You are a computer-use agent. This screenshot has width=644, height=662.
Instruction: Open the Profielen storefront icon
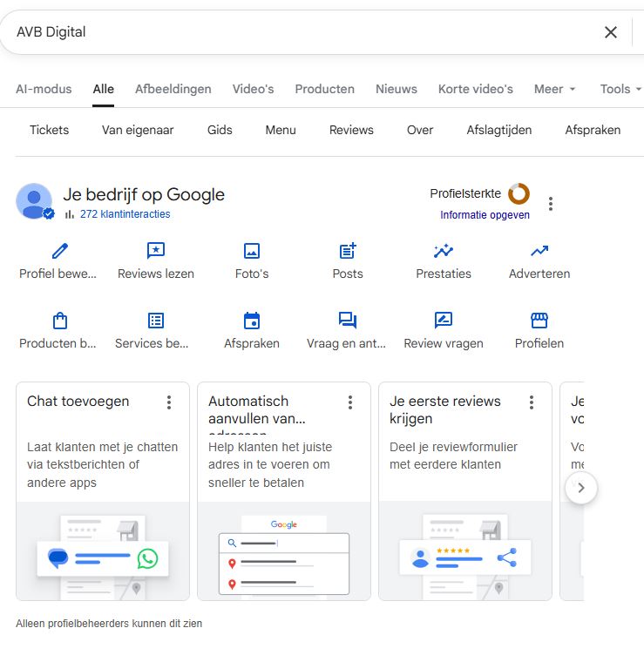coord(539,321)
